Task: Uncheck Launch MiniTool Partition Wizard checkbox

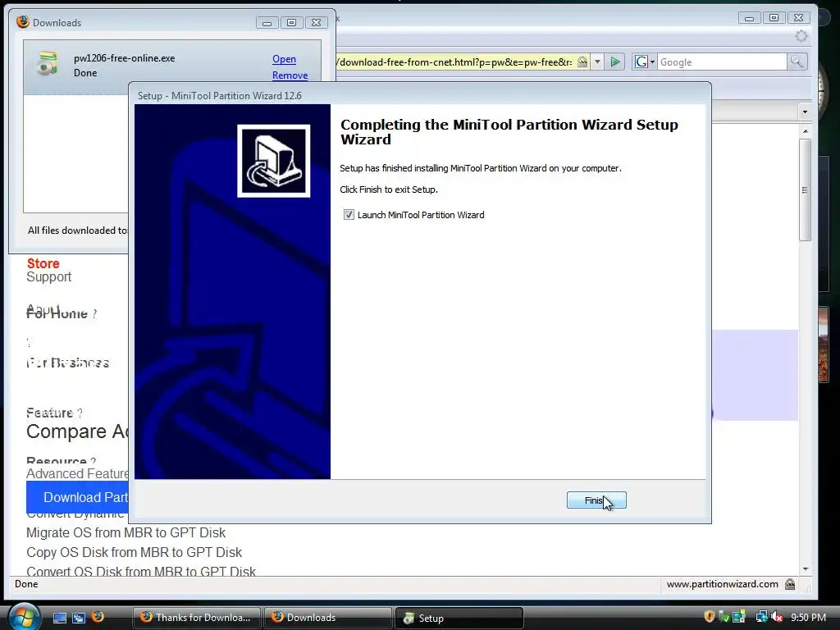Action: click(x=349, y=215)
